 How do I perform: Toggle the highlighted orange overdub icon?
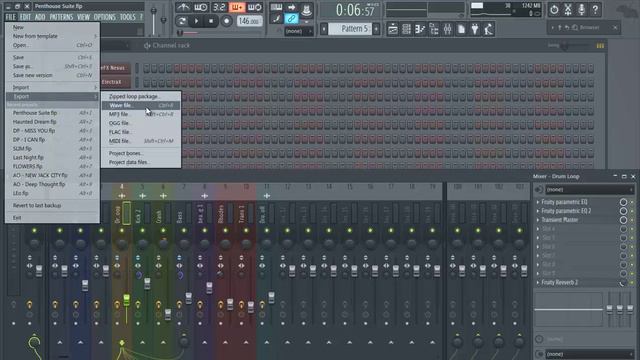click(x=237, y=7)
